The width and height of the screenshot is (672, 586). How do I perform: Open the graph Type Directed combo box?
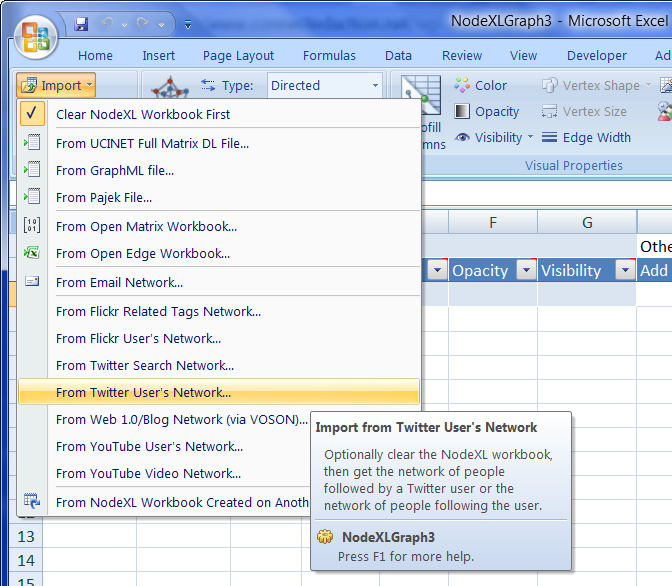pos(375,86)
